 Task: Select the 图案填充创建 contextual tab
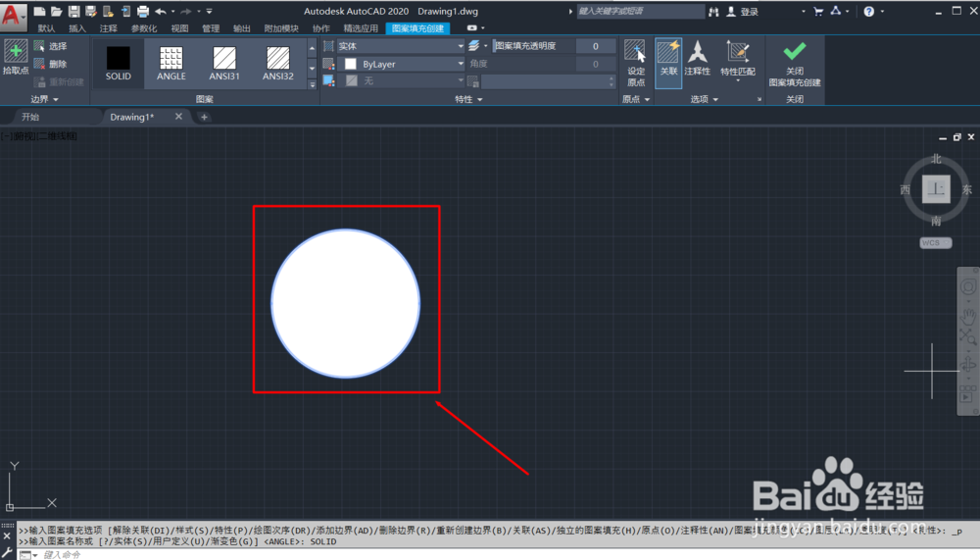coord(417,28)
